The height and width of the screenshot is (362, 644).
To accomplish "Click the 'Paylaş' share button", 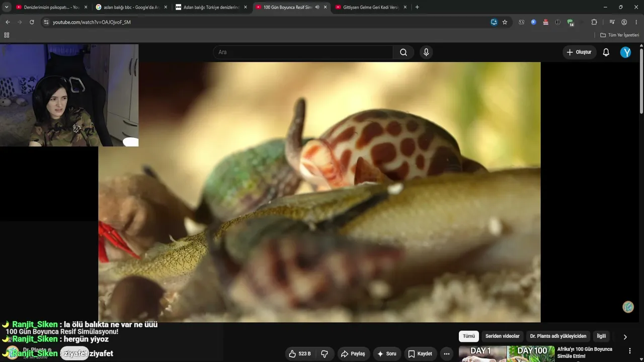I will (353, 353).
